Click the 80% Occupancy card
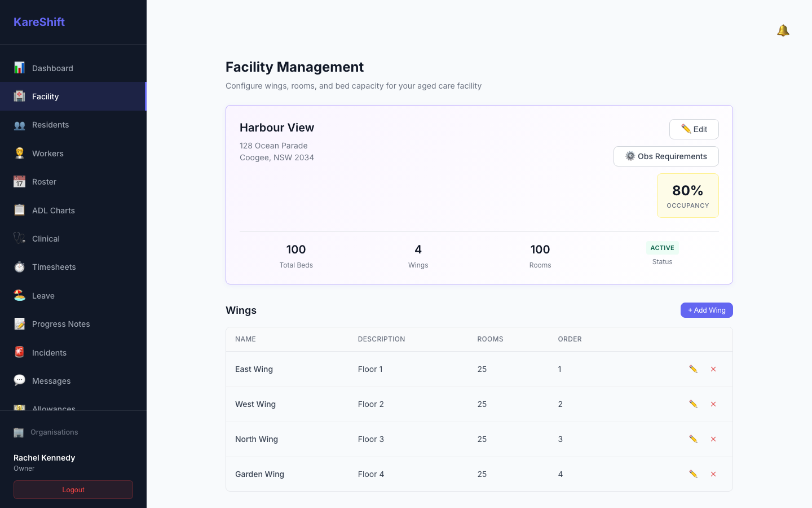Viewport: 812px width, 508px height. pyautogui.click(x=688, y=195)
